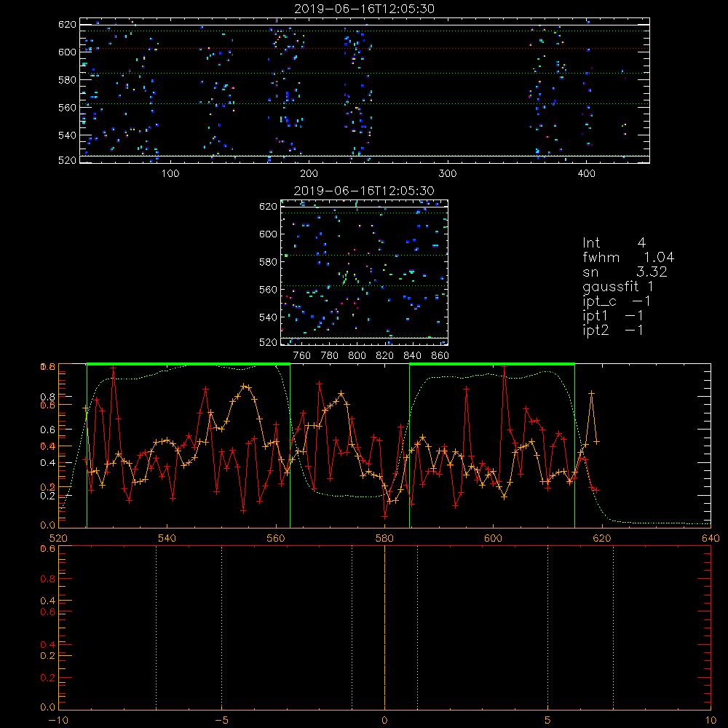Click the 'ipt2 -1' value line

coord(613,330)
